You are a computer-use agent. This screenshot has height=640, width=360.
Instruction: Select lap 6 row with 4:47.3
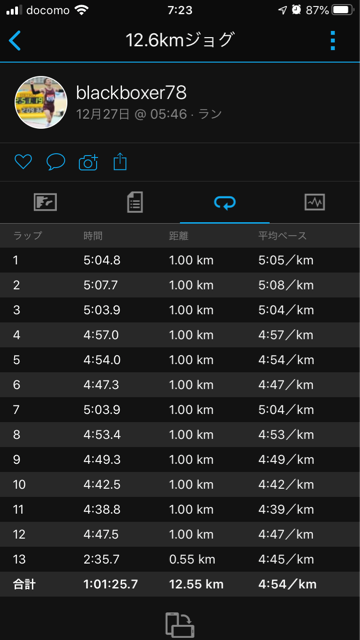click(x=180, y=384)
